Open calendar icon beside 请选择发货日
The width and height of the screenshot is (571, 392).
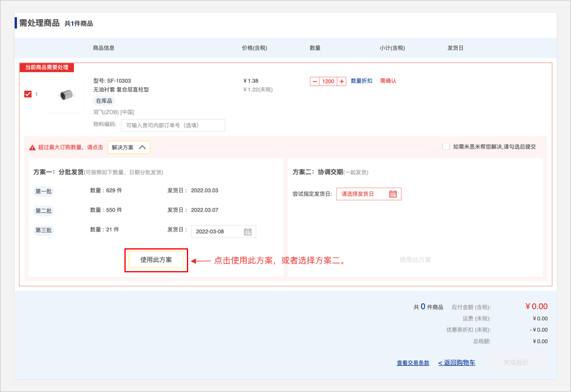[393, 194]
